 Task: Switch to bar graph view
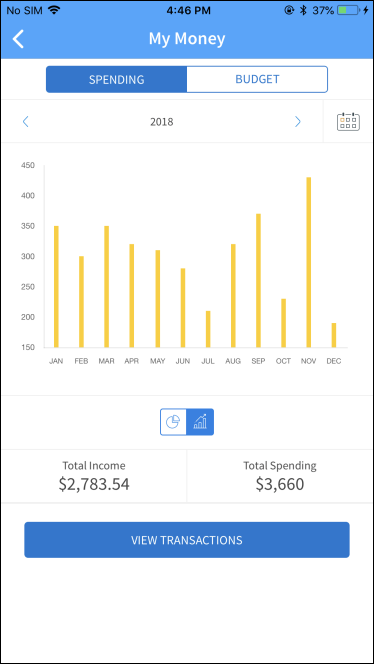pyautogui.click(x=200, y=422)
